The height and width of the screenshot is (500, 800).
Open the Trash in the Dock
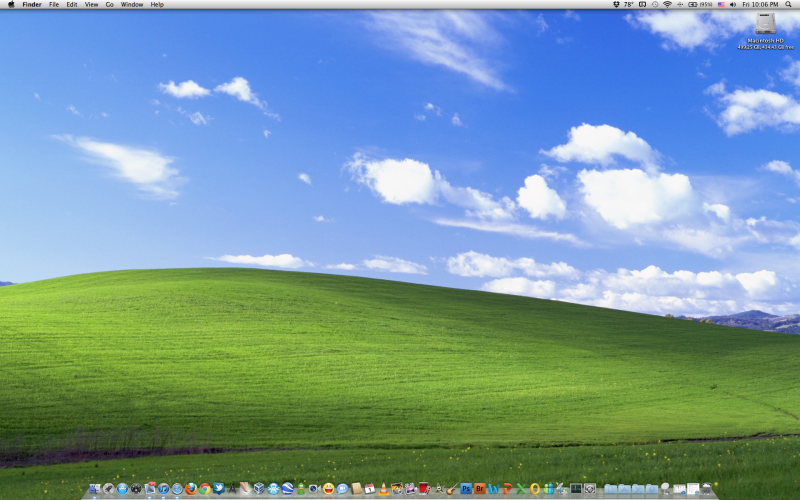click(706, 488)
